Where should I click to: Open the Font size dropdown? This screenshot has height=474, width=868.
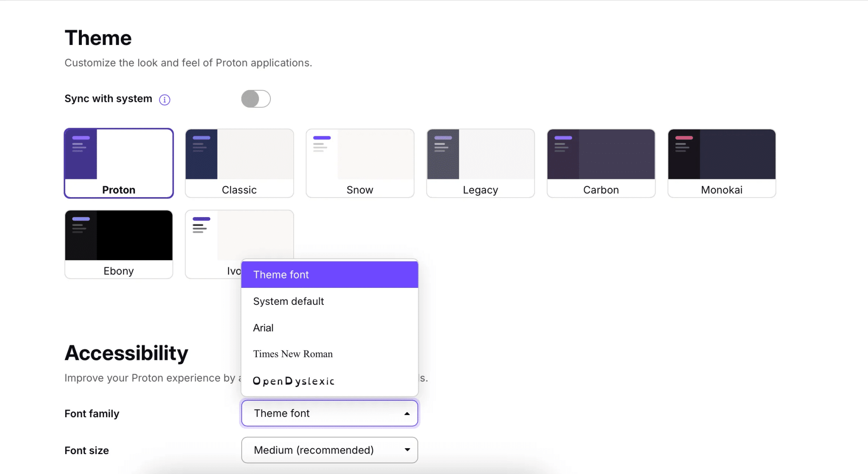[329, 450]
